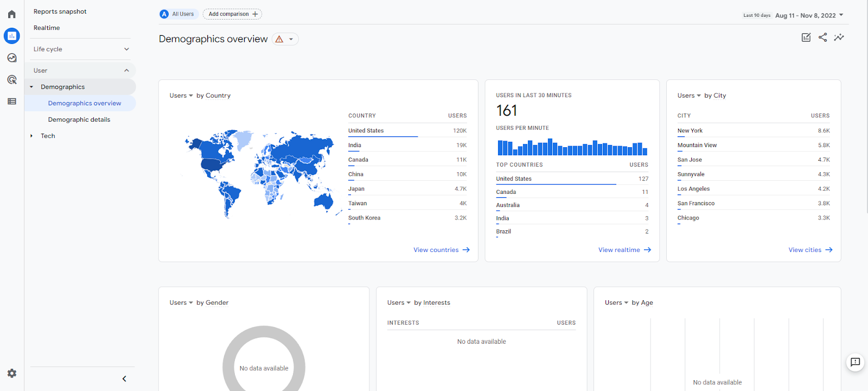This screenshot has width=868, height=391.
Task: Open Demographic details report
Action: (x=79, y=119)
